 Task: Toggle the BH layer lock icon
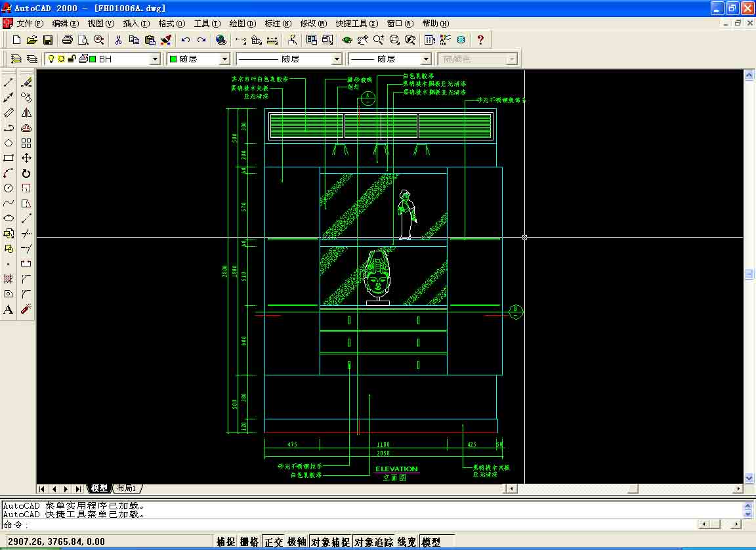(x=72, y=59)
